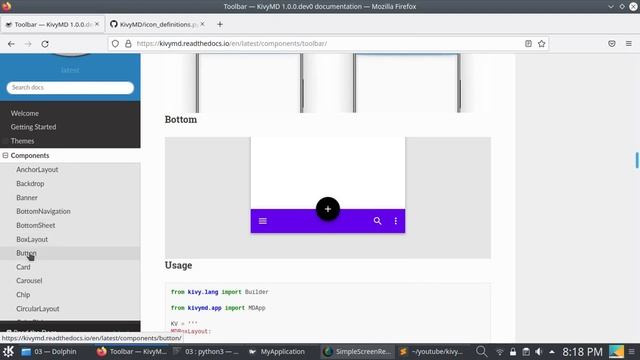Click the page scrollbar indicator
The width and height of the screenshot is (640, 360).
click(637, 160)
